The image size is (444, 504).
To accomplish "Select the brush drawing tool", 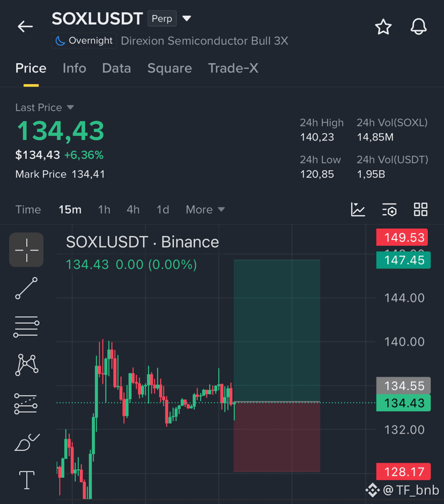I will click(x=27, y=442).
